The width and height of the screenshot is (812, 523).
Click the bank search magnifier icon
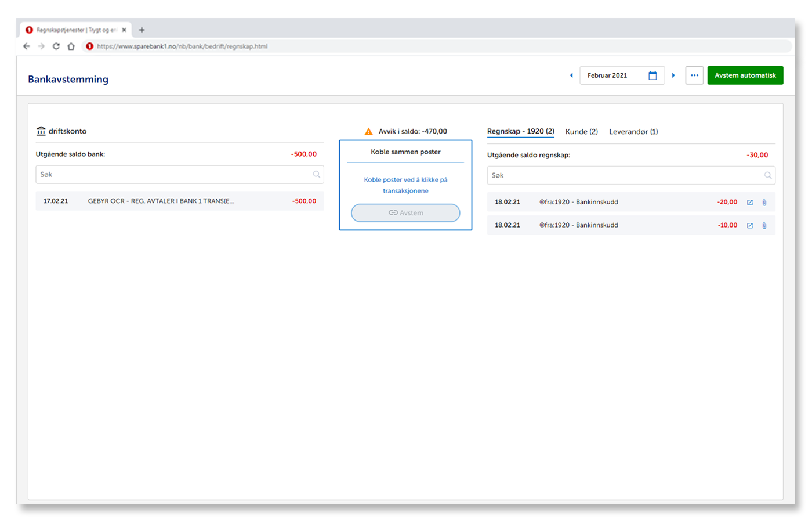[317, 175]
